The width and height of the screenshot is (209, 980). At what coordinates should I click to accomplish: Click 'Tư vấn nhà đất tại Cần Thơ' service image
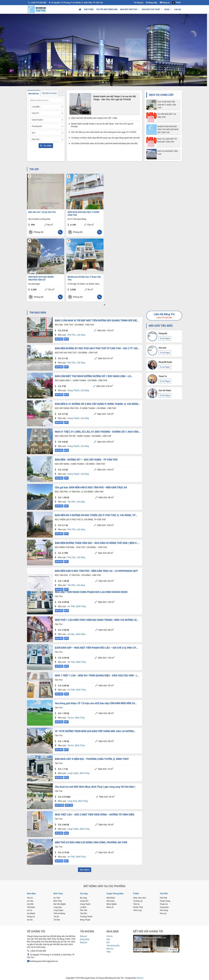(x=151, y=117)
